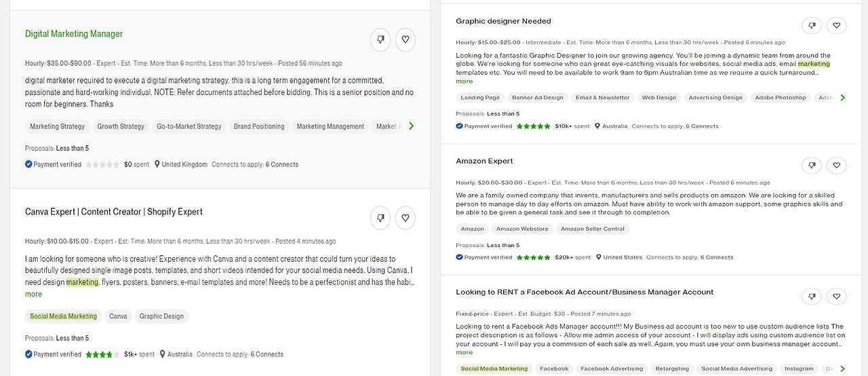Thumbs down the Amazon Expert job
The width and height of the screenshot is (868, 376).
pos(812,165)
